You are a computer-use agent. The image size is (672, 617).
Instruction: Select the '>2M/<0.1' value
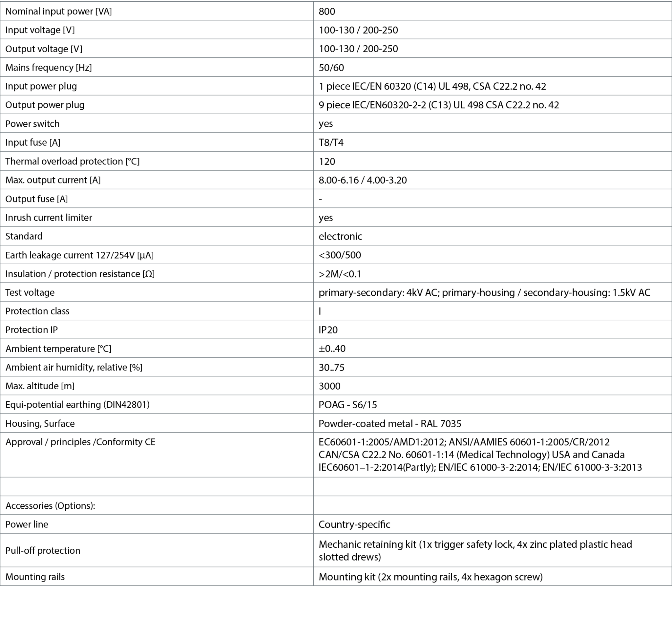coord(340,274)
